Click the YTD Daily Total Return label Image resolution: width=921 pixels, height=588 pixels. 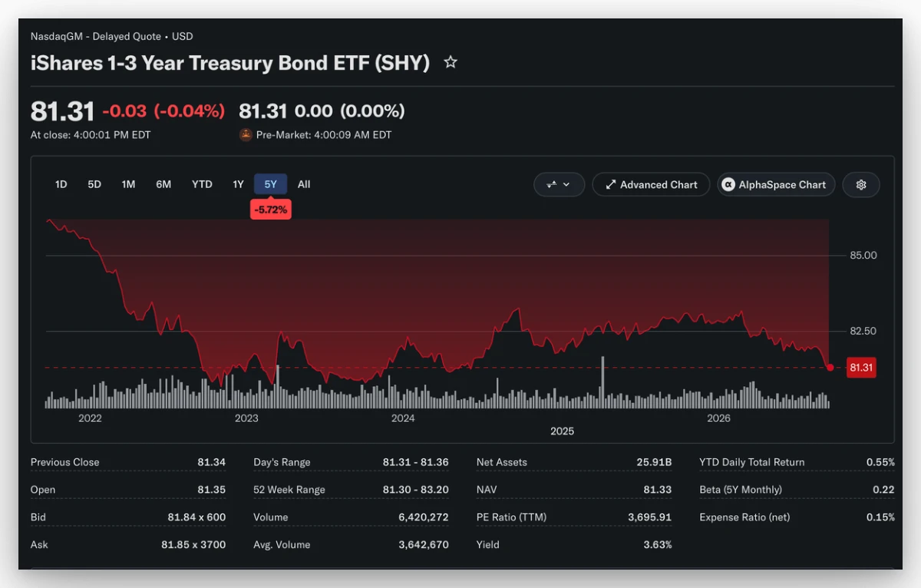[752, 462]
